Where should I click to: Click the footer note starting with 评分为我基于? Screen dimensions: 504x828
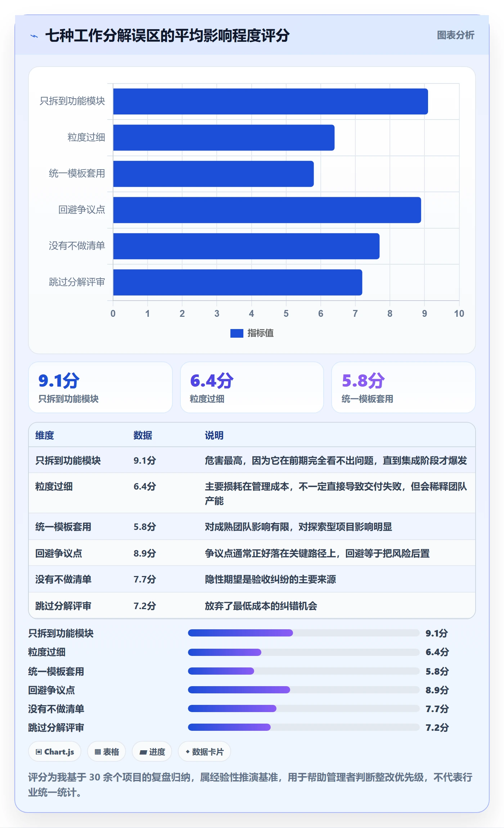coord(251,785)
